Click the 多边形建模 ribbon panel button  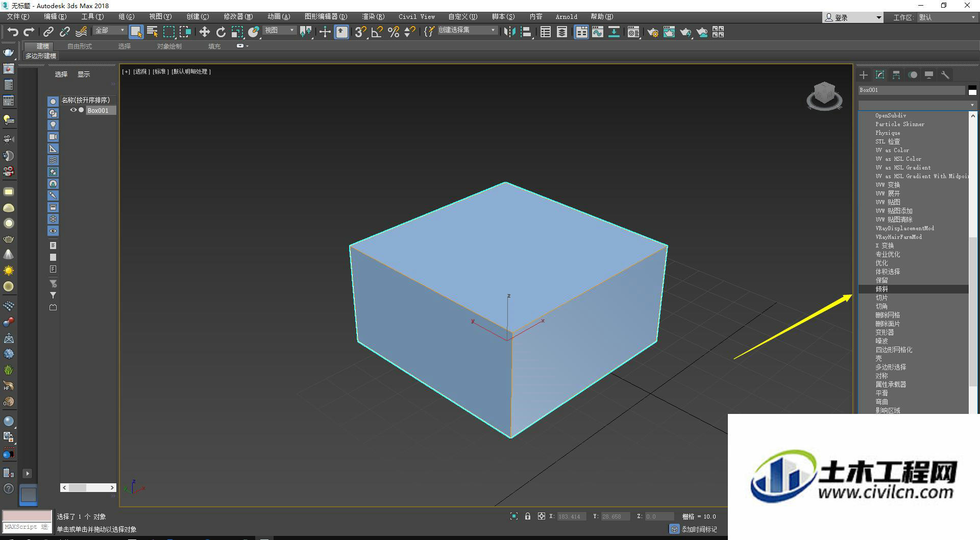(41, 56)
